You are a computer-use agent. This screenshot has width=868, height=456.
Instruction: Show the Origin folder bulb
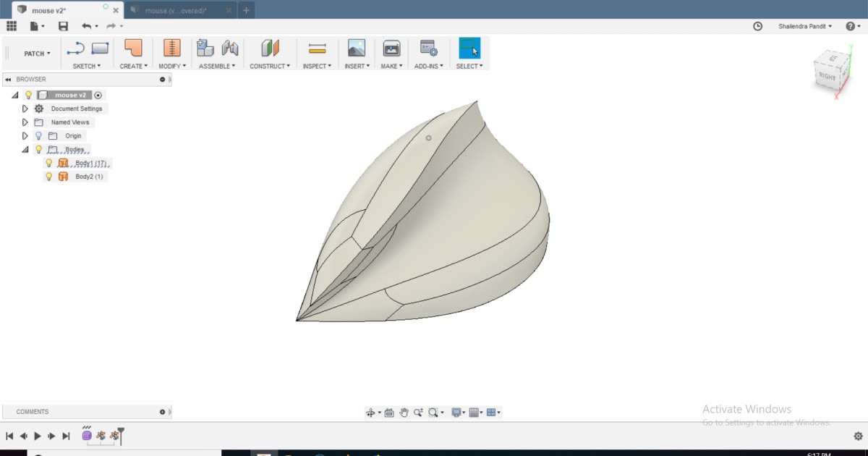pyautogui.click(x=38, y=135)
